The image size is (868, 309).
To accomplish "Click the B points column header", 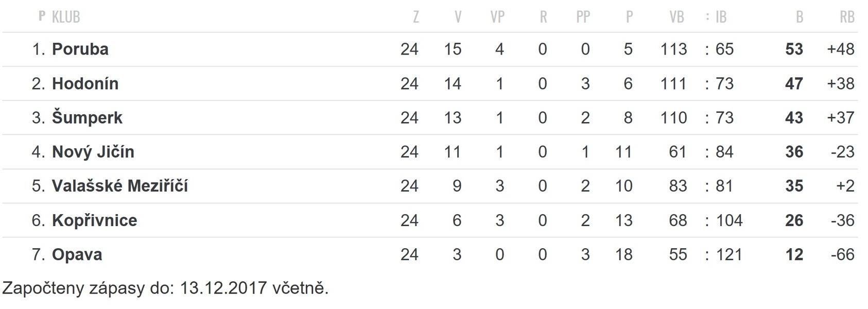I will [800, 17].
